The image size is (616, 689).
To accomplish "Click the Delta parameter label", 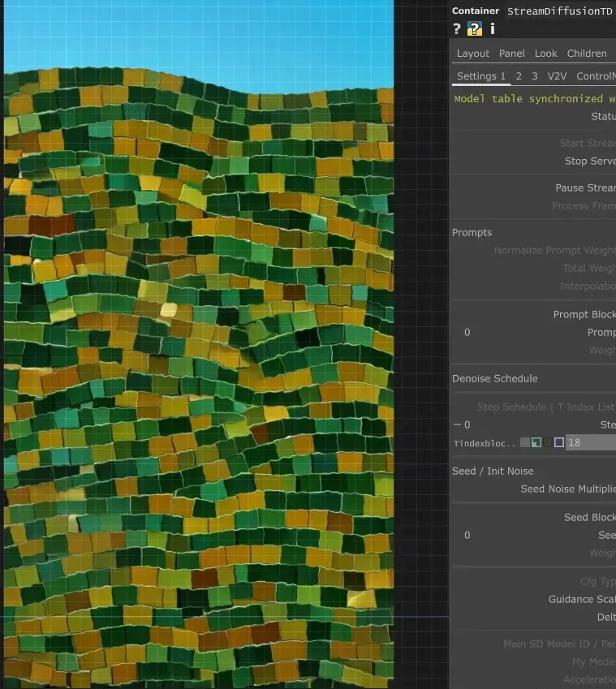I will [x=606, y=618].
